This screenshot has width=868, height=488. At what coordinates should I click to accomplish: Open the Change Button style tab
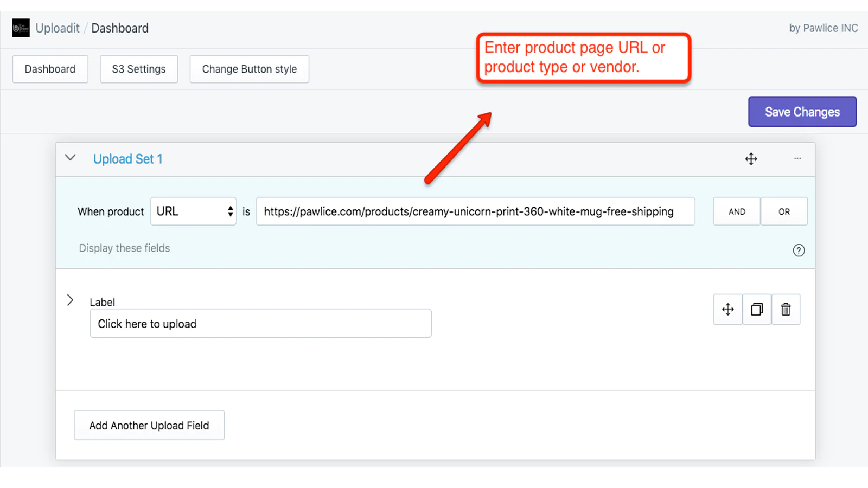coord(249,69)
